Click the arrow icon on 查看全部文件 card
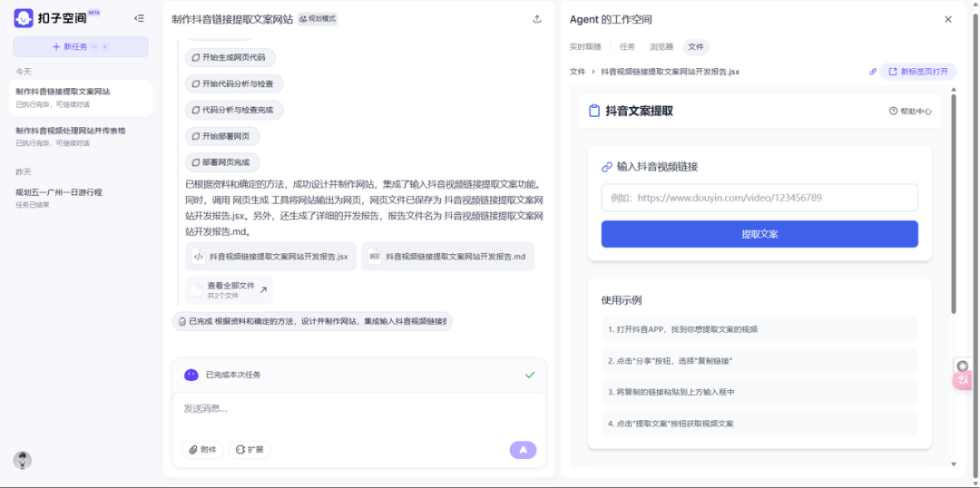This screenshot has height=488, width=980. 263,290
